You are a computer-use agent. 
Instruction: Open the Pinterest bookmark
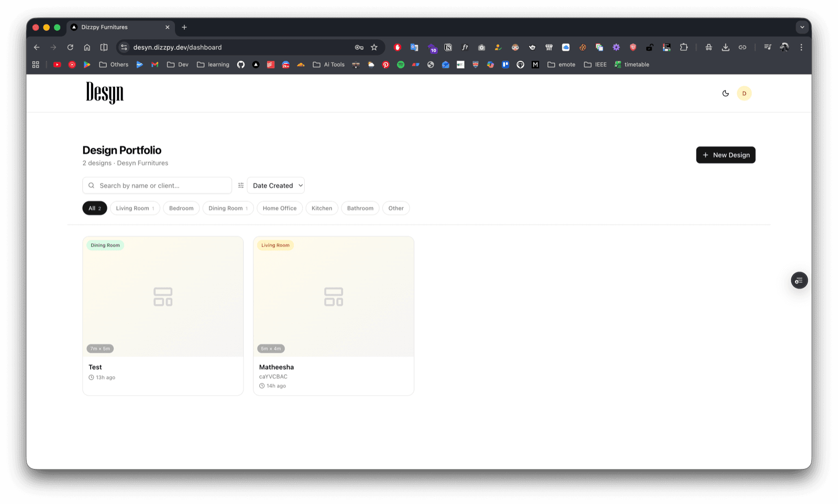click(x=385, y=64)
